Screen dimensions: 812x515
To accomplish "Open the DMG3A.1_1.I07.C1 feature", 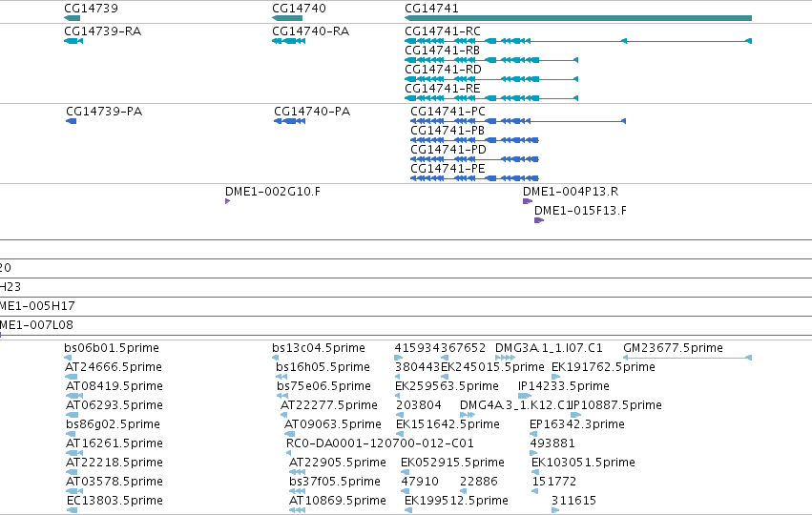I will point(549,348).
